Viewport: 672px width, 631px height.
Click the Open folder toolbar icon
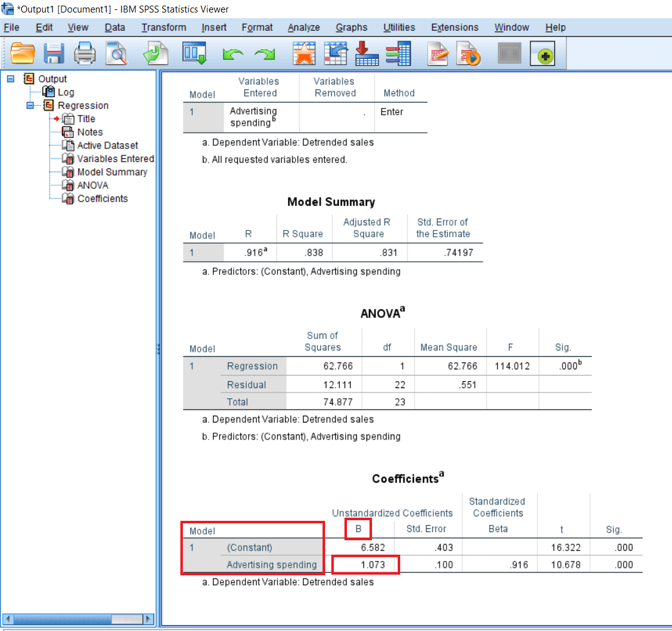pos(23,54)
